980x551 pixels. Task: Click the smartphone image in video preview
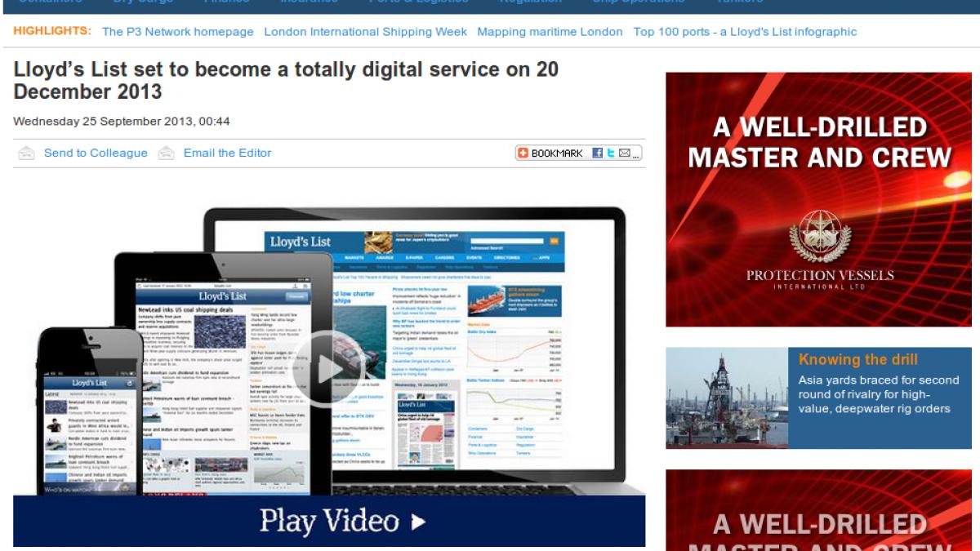[90, 412]
